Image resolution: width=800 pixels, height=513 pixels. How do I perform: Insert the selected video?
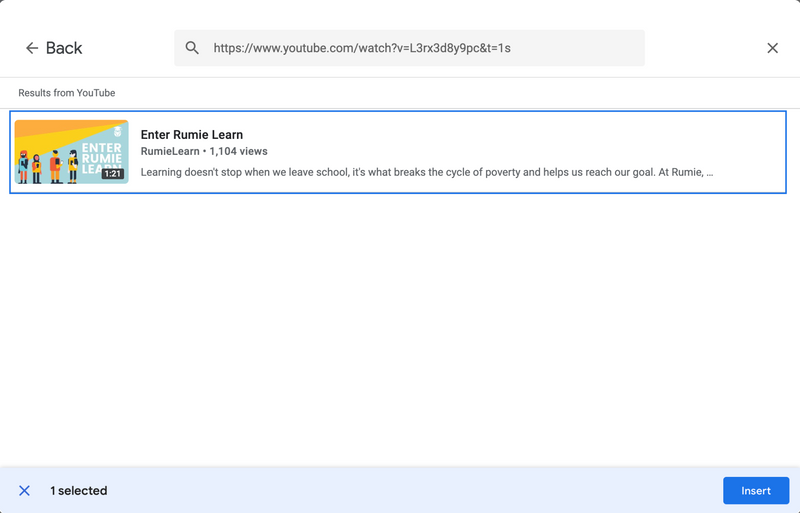(756, 491)
